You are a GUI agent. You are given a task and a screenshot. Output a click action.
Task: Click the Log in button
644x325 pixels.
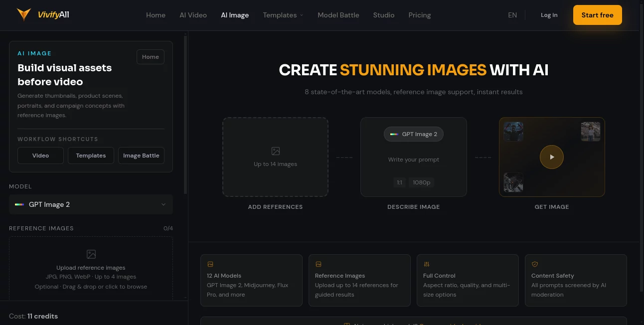click(549, 15)
